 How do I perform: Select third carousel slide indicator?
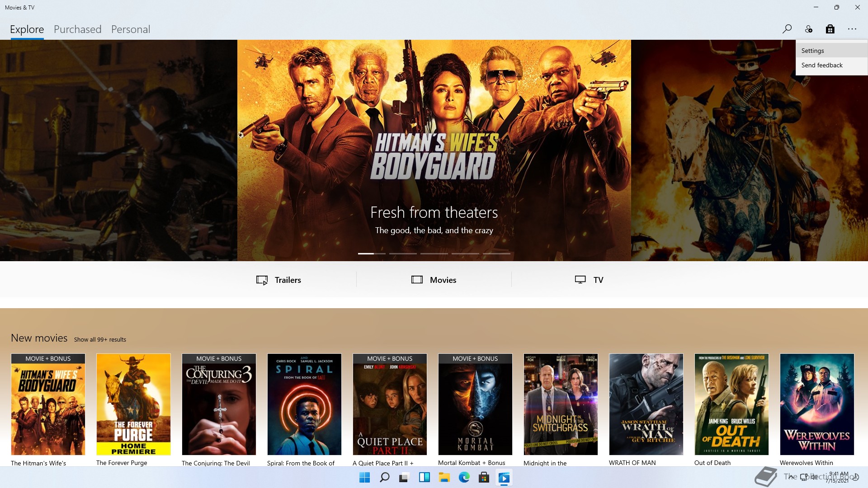click(434, 253)
